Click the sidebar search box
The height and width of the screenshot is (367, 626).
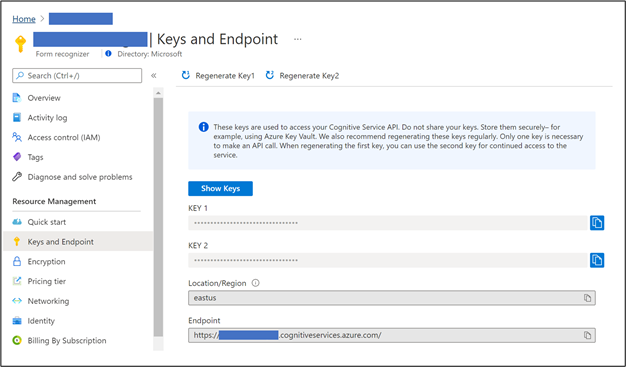coord(77,75)
